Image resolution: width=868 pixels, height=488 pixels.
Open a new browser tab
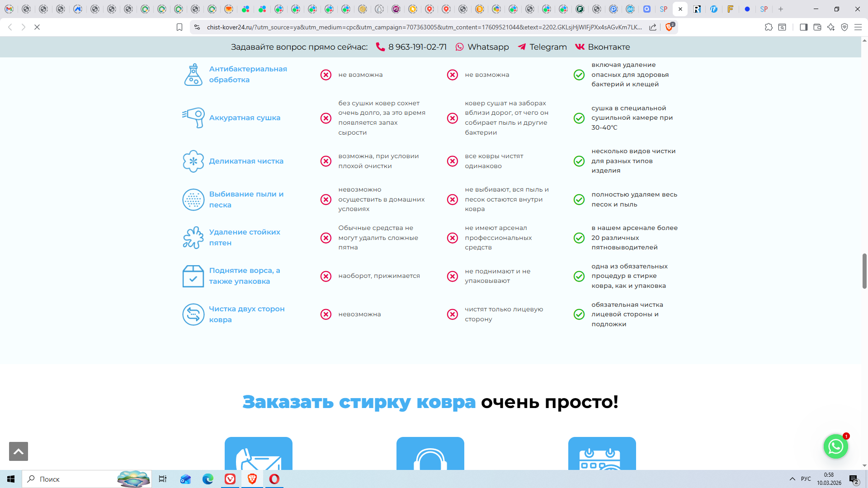point(781,9)
